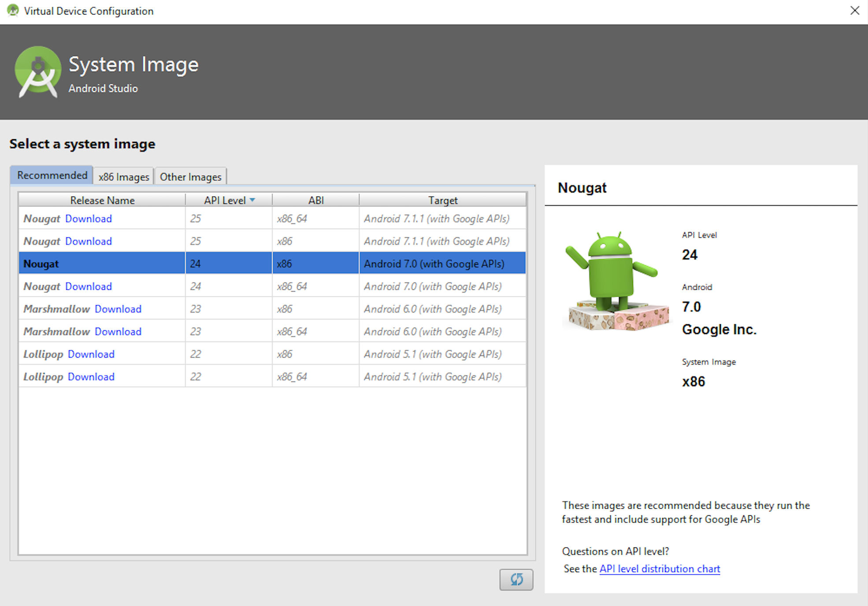Open the API level distribution chart link
Viewport: 868px width, 606px height.
(x=660, y=569)
